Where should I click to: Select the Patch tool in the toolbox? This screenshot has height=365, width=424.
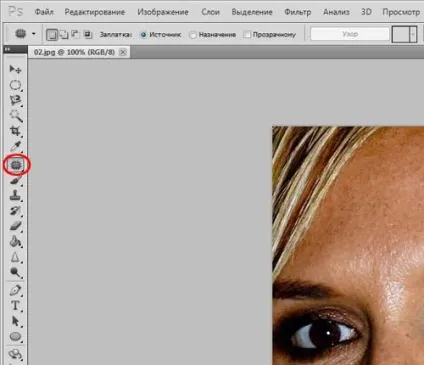click(x=16, y=165)
